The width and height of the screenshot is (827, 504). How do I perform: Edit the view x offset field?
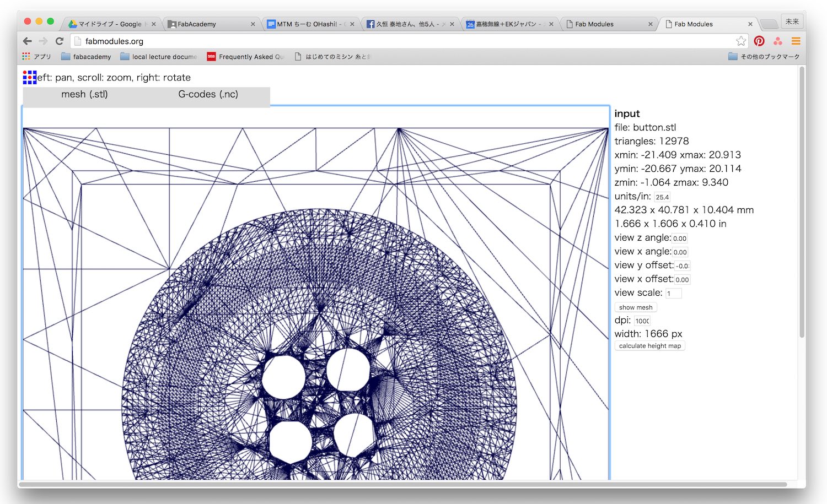point(683,280)
